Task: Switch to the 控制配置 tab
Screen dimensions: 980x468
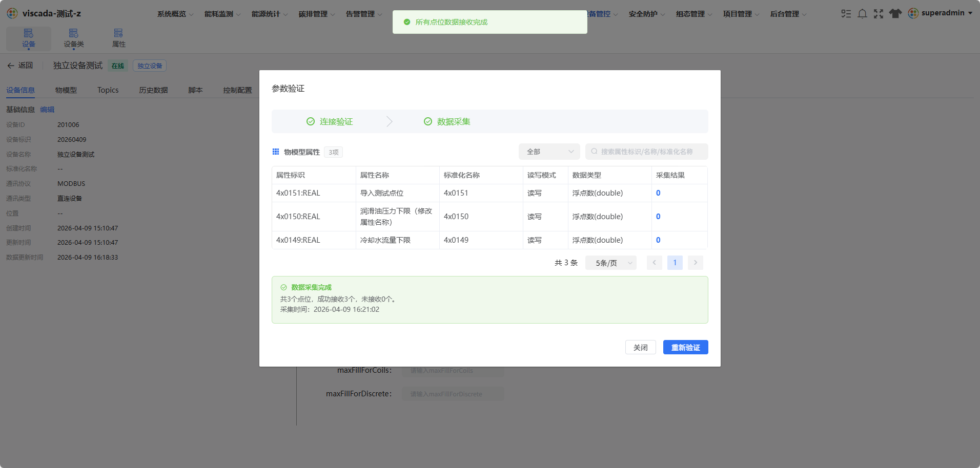Action: point(237,90)
